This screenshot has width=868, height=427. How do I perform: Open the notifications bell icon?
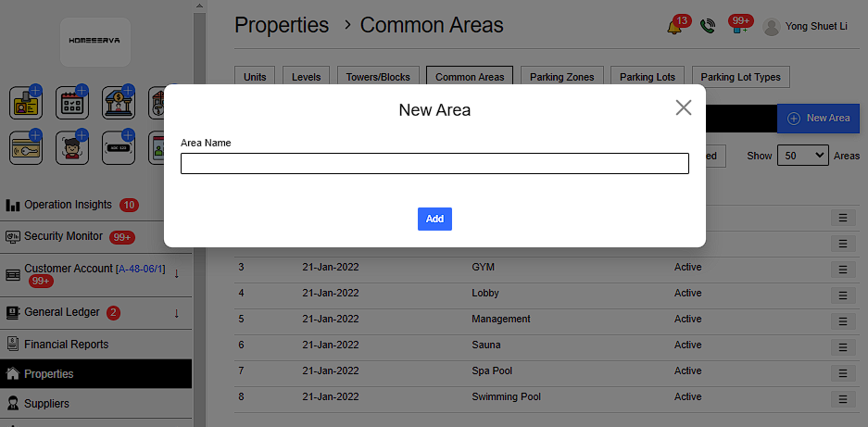(676, 27)
